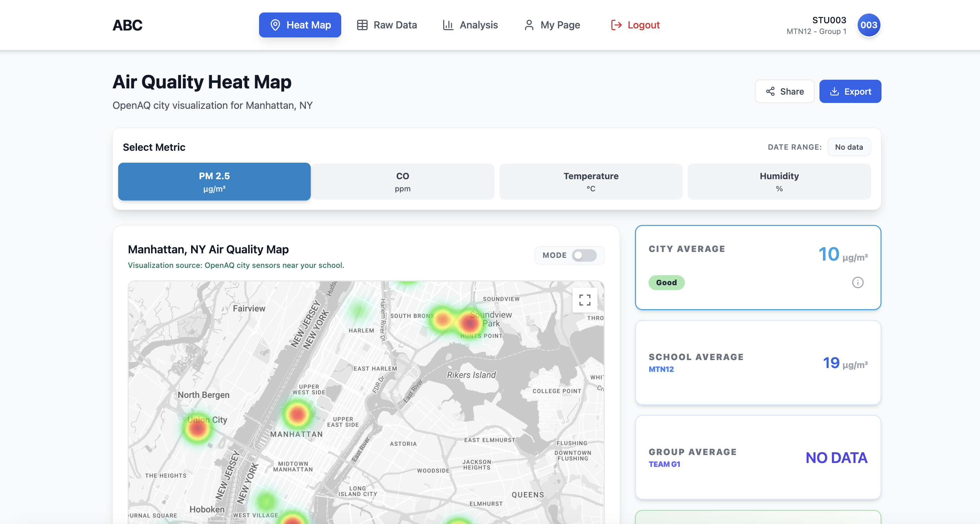Click the Analysis bar chart icon
Image resolution: width=980 pixels, height=524 pixels.
pos(448,25)
